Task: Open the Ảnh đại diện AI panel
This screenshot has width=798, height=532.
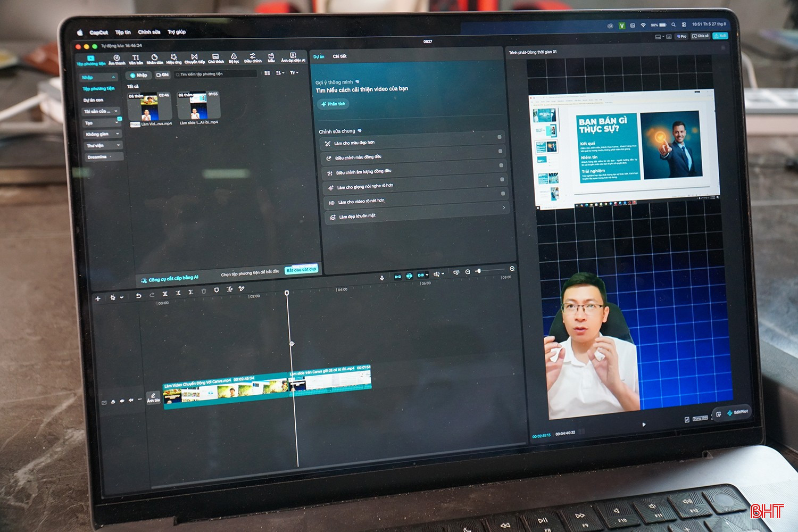Action: click(x=293, y=57)
